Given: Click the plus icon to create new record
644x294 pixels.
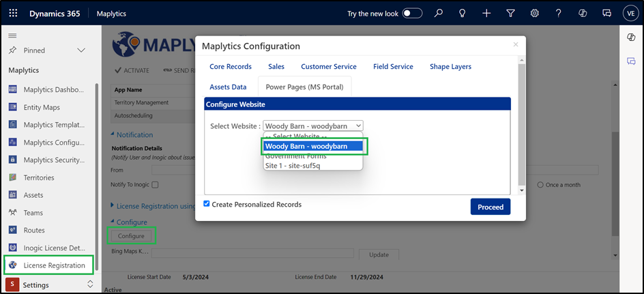Looking at the screenshot, I should click(486, 14).
